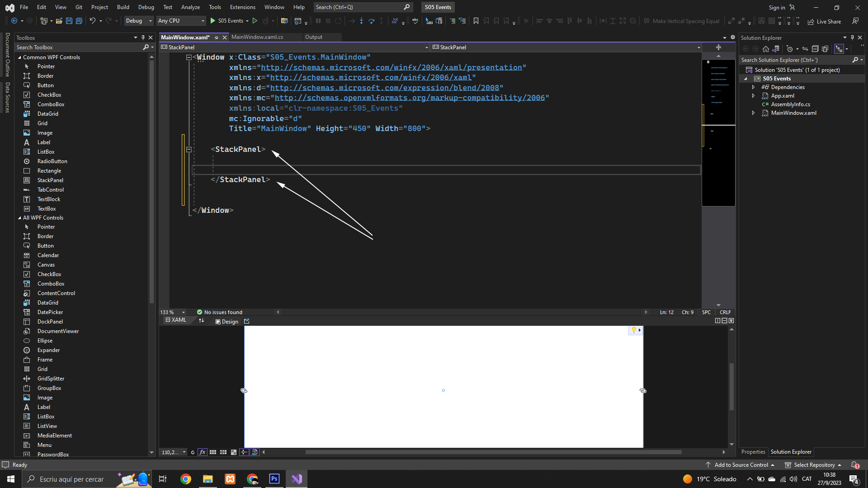Screen dimensions: 868x488
Task: Swap XAML and Design panes
Action: (x=201, y=320)
